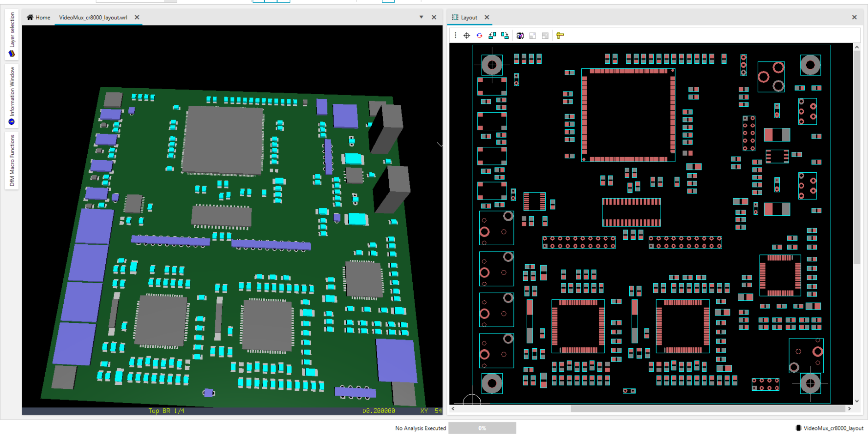Click the crosshair target icon in Layout toolbar
Viewport: 868px width, 436px height.
[x=467, y=36]
